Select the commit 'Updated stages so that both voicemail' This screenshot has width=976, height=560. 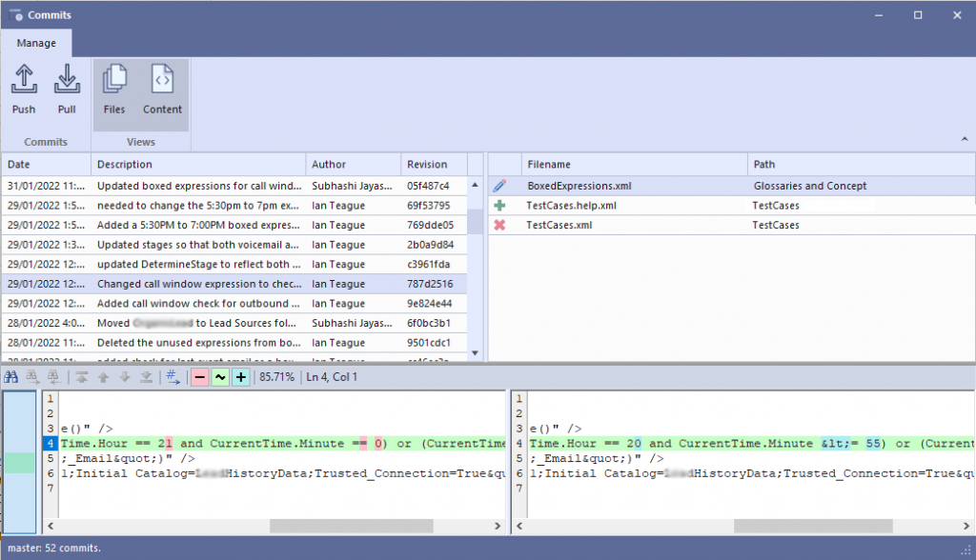click(x=234, y=245)
